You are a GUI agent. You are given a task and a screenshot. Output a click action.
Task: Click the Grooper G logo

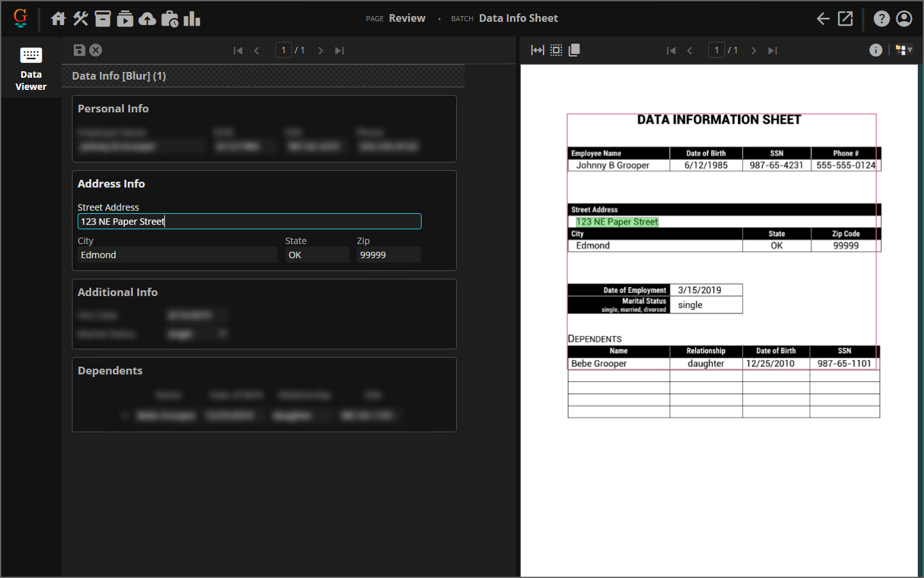pyautogui.click(x=21, y=18)
